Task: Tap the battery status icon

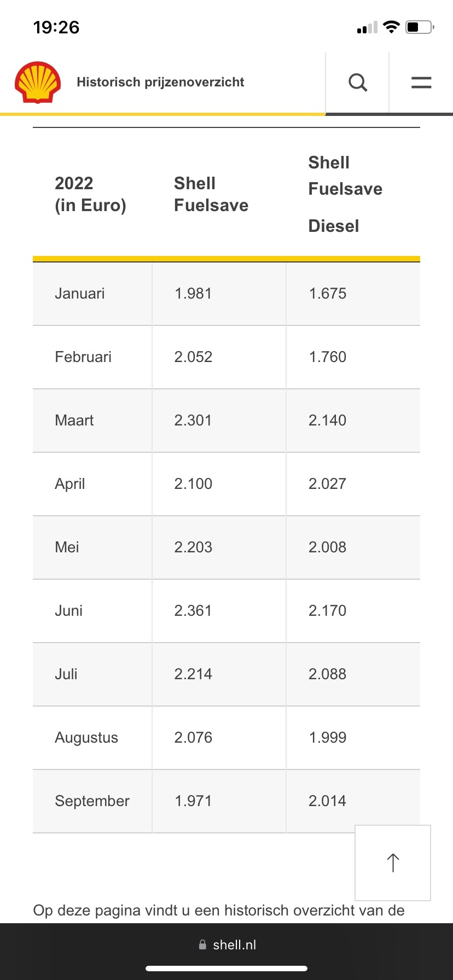Action: click(x=420, y=27)
